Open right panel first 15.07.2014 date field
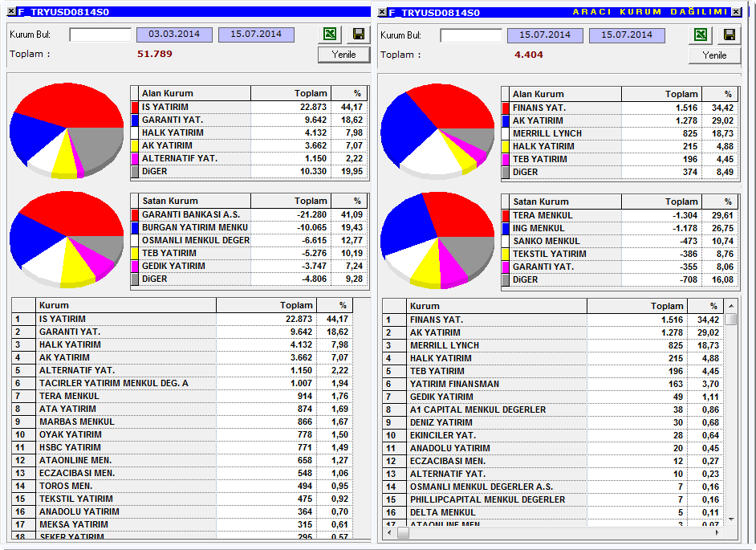Screen dimensions: 756x550 (545, 35)
